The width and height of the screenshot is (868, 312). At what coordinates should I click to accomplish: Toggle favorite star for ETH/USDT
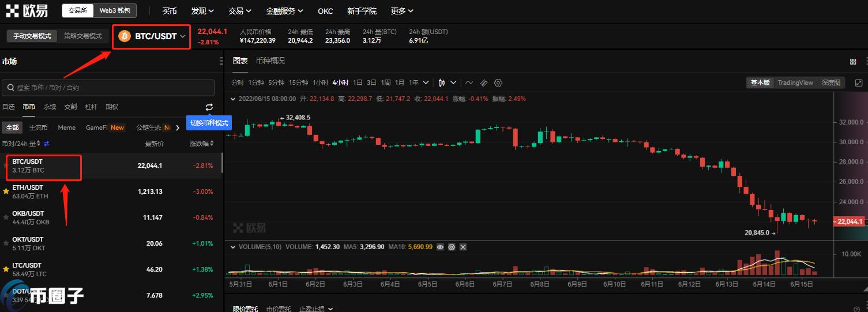pos(6,191)
